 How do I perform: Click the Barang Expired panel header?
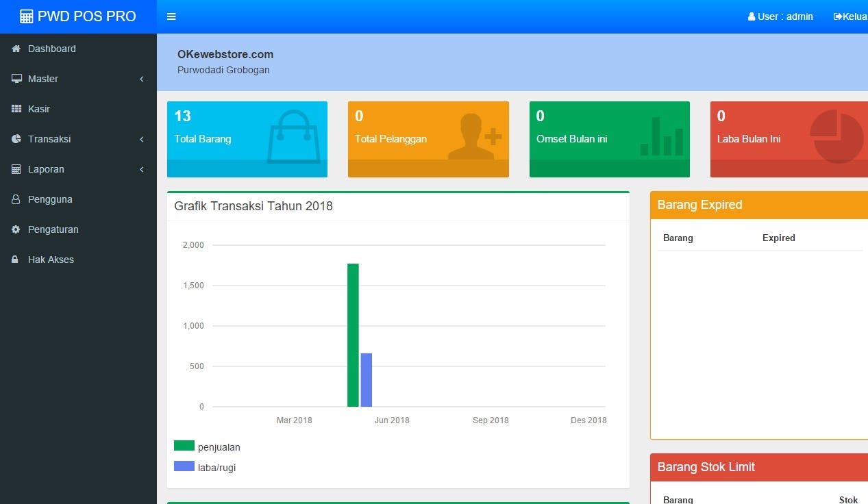coord(759,205)
